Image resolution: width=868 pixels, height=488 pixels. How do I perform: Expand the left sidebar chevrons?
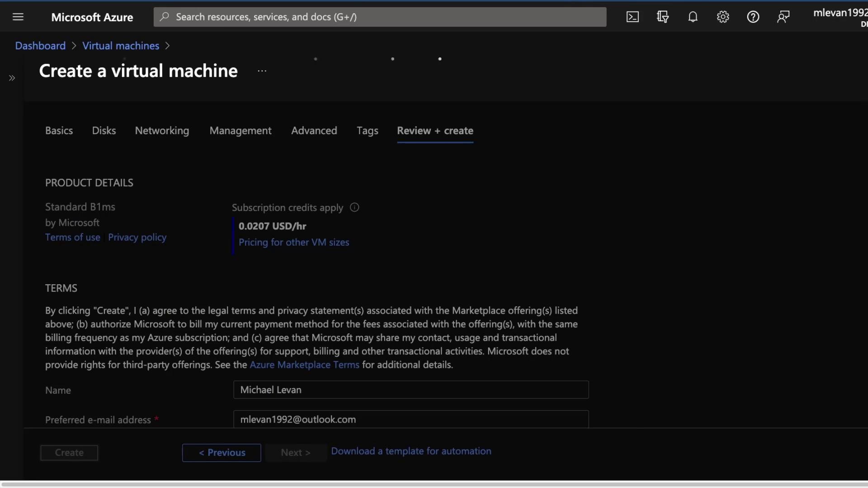coord(12,78)
